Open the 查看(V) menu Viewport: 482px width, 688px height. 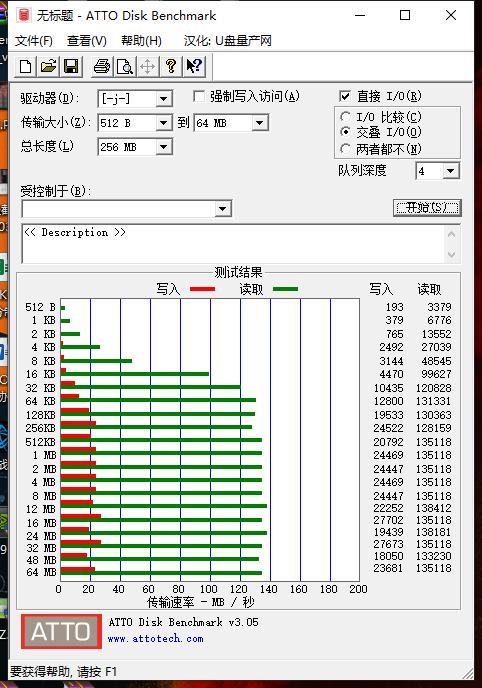tap(86, 41)
